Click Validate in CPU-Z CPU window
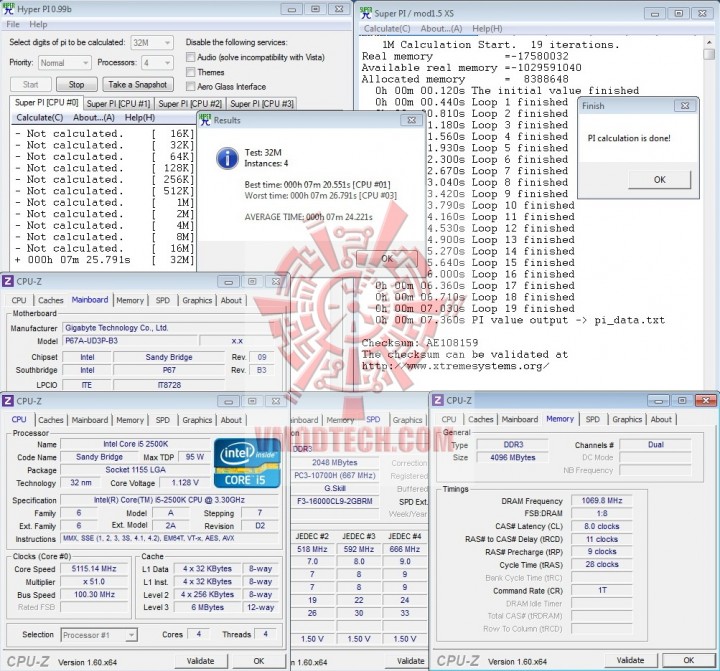This screenshot has height=671, width=720. [x=200, y=661]
